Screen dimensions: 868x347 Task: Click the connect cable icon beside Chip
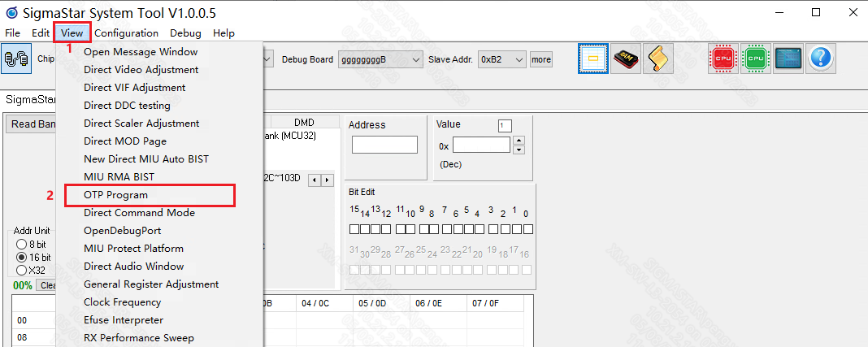(x=15, y=59)
